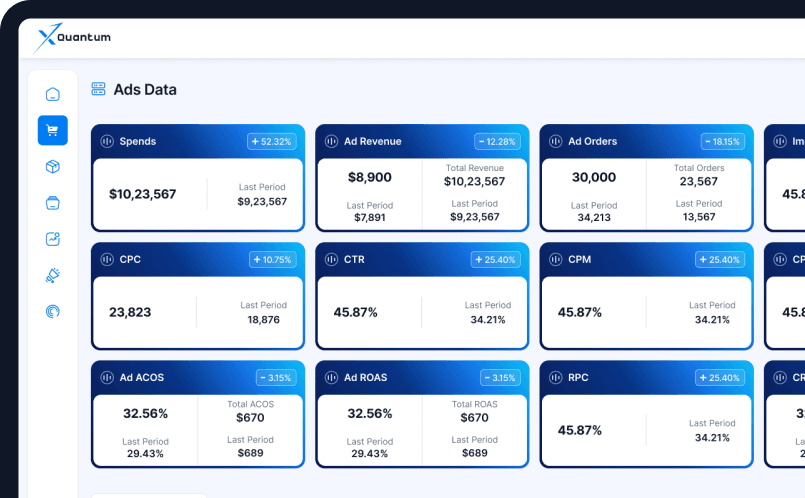
Task: Click the +25.40% badge on CPM
Action: tap(720, 260)
